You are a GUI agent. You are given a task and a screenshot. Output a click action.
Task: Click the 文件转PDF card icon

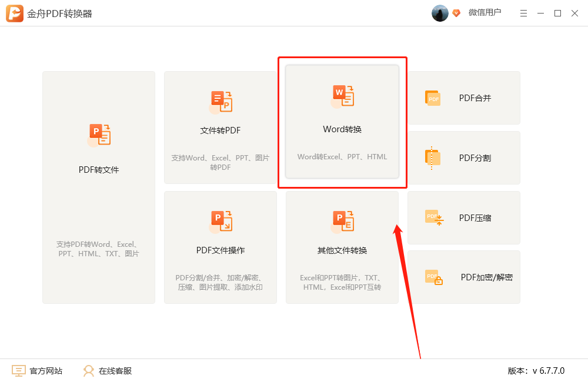pyautogui.click(x=220, y=102)
